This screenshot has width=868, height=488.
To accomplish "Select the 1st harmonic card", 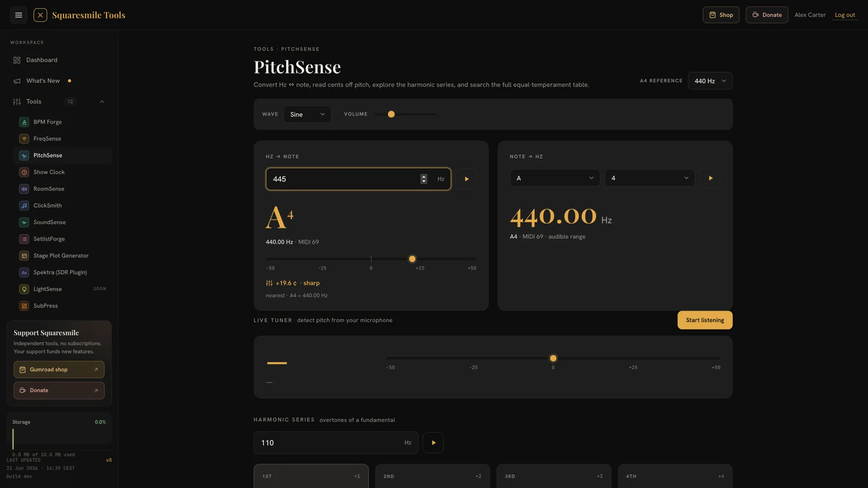I will (311, 476).
